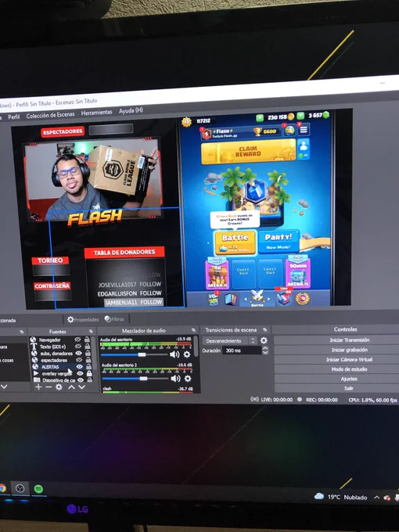The image size is (399, 532).
Task: Click the webcam preview in canvas
Action: 92,180
